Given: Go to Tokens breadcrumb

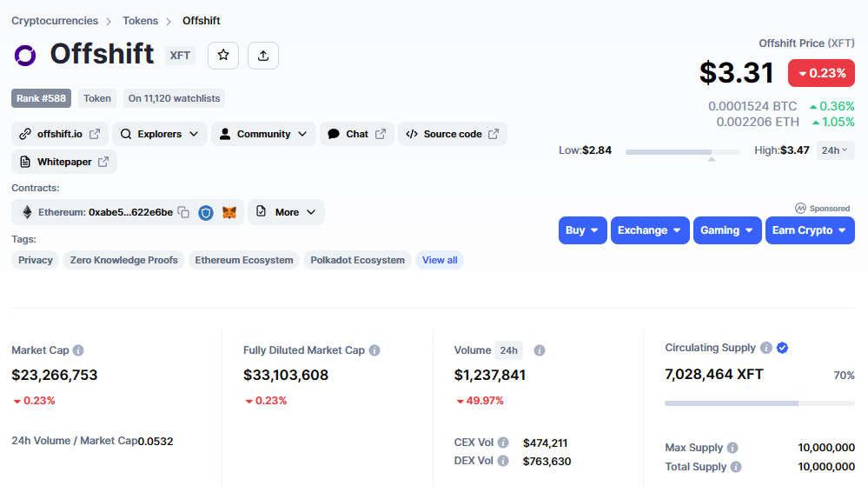Looking at the screenshot, I should click(x=140, y=21).
